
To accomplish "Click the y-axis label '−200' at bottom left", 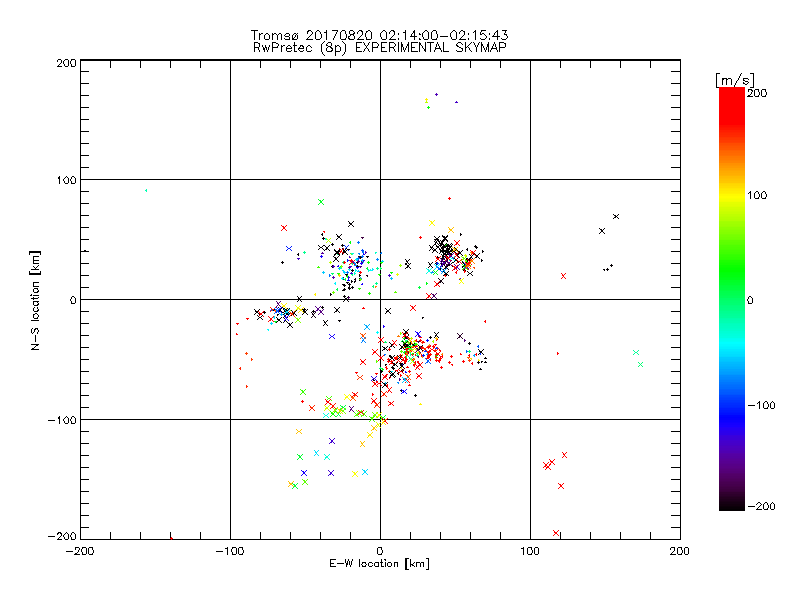I will (62, 537).
